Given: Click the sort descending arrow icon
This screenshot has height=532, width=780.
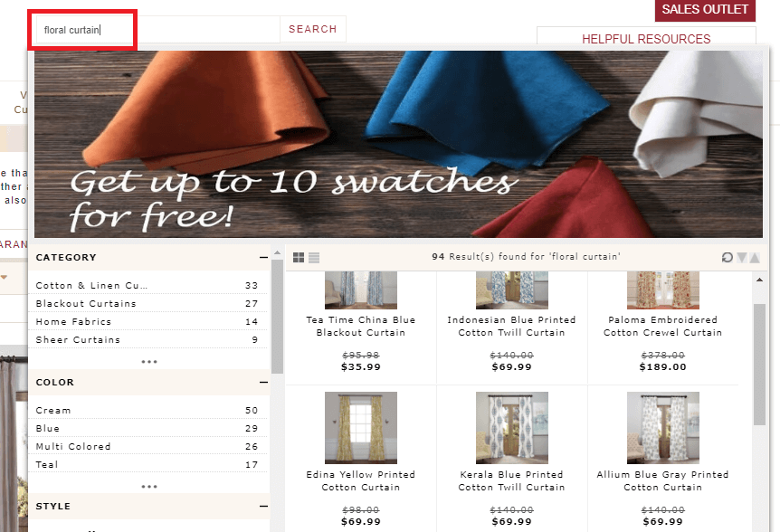Looking at the screenshot, I should 742,258.
